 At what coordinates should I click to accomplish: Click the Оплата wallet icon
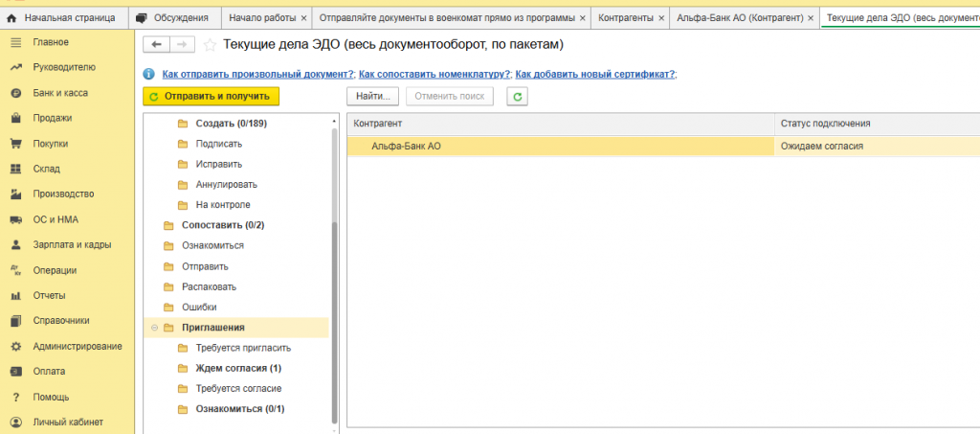click(x=17, y=372)
